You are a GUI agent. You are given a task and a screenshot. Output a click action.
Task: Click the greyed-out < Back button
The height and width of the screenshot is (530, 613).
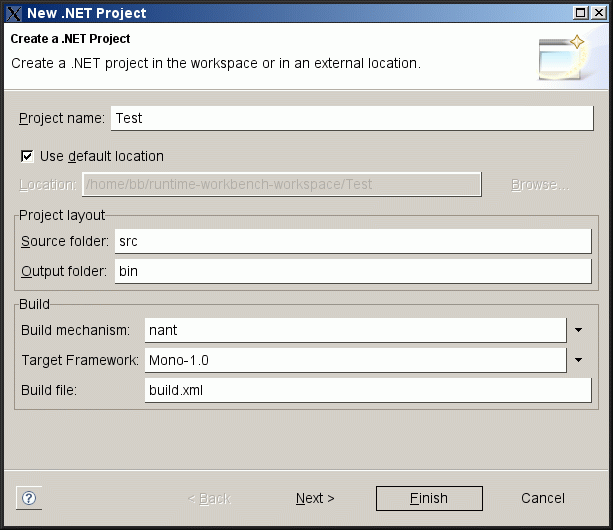210,498
